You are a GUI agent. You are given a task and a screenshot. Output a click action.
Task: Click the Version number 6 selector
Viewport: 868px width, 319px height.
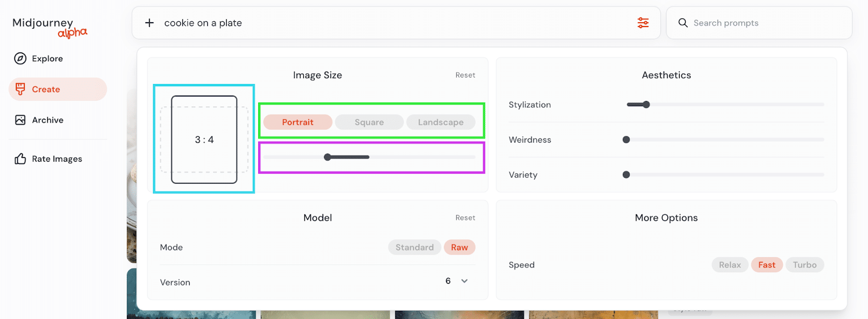click(x=448, y=281)
